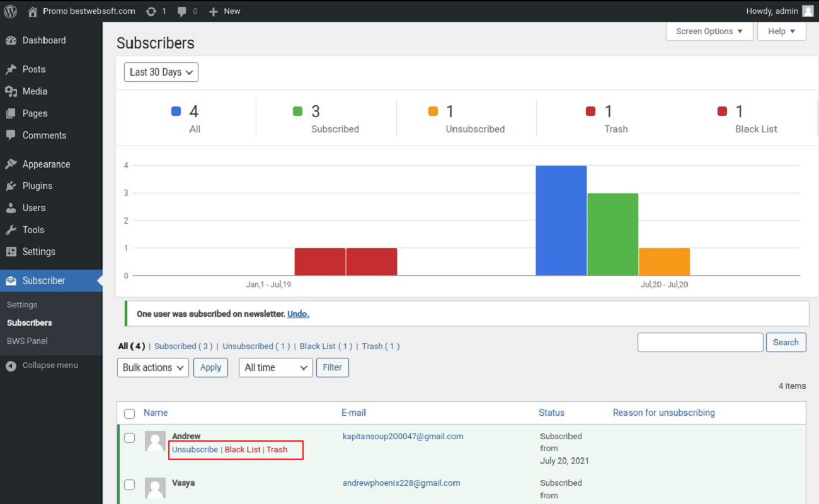Expand the Screen Options panel
The height and width of the screenshot is (504, 819).
click(x=709, y=31)
